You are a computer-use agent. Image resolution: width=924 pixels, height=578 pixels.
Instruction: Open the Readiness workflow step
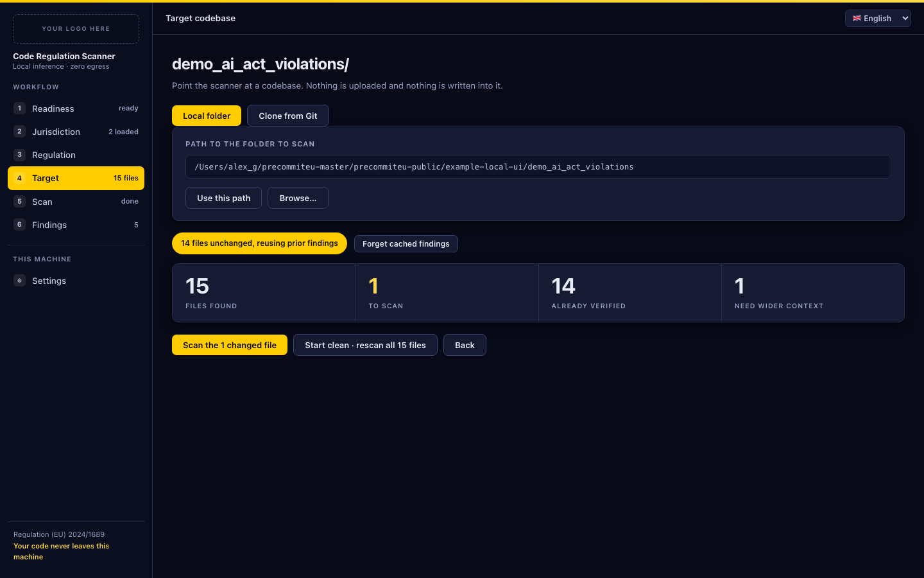(x=76, y=109)
